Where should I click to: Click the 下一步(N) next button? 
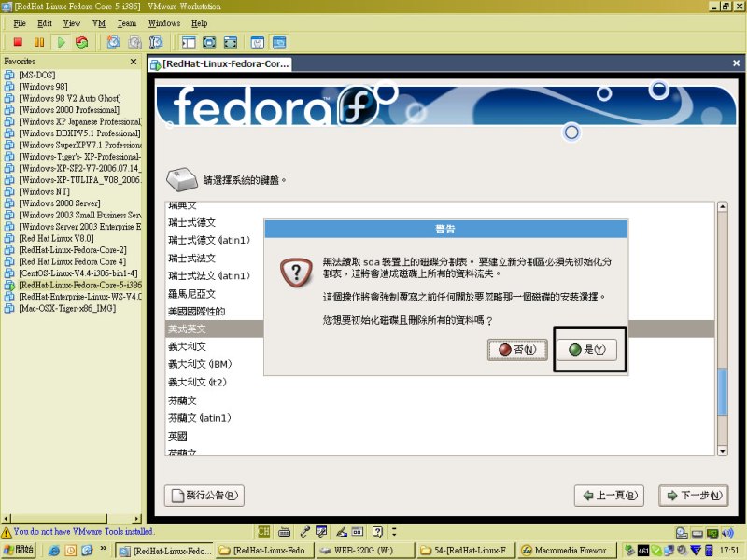pos(694,496)
